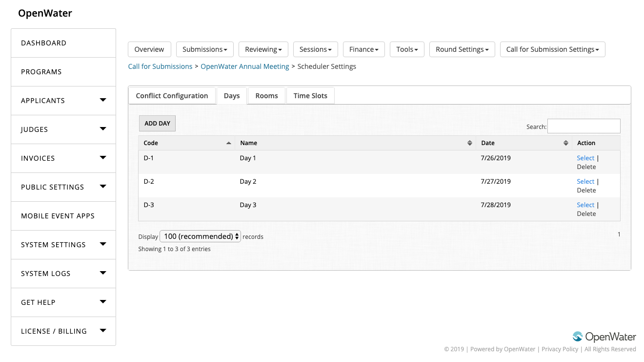Expand the Judges sidebar arrow
Screen dimensions: 644x362
pyautogui.click(x=103, y=129)
